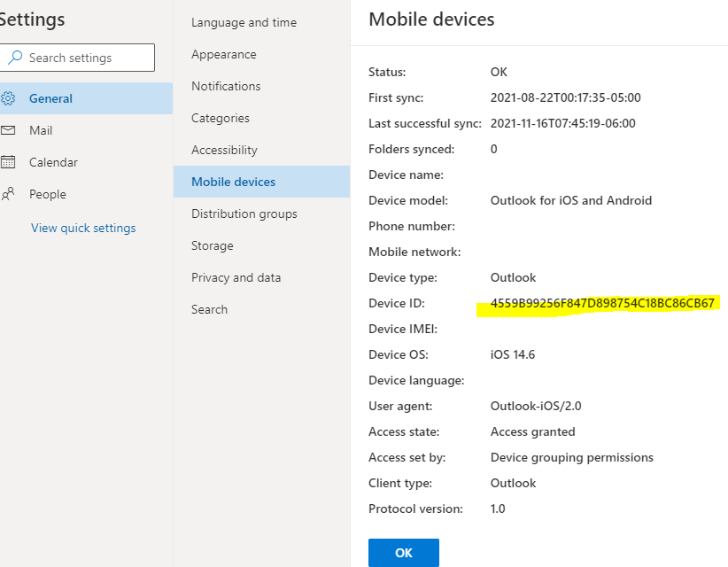Click the magnifier icon in search settings
The height and width of the screenshot is (567, 728).
click(15, 57)
